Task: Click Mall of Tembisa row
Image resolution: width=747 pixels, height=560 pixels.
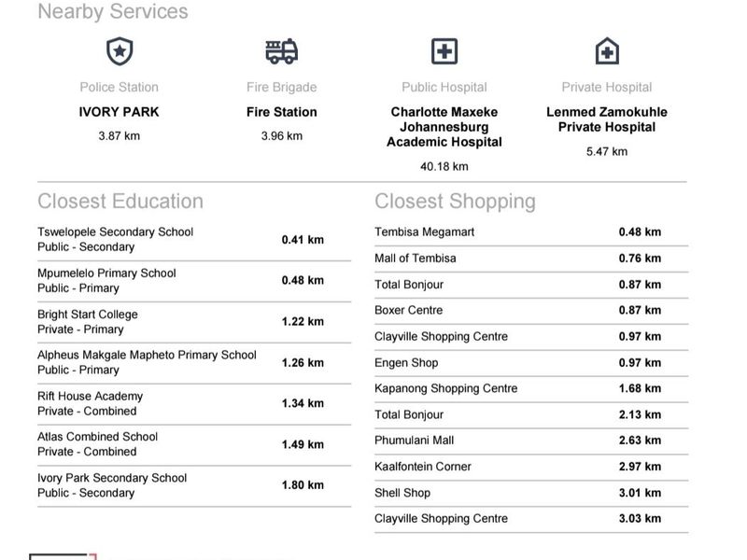Action: [x=531, y=259]
